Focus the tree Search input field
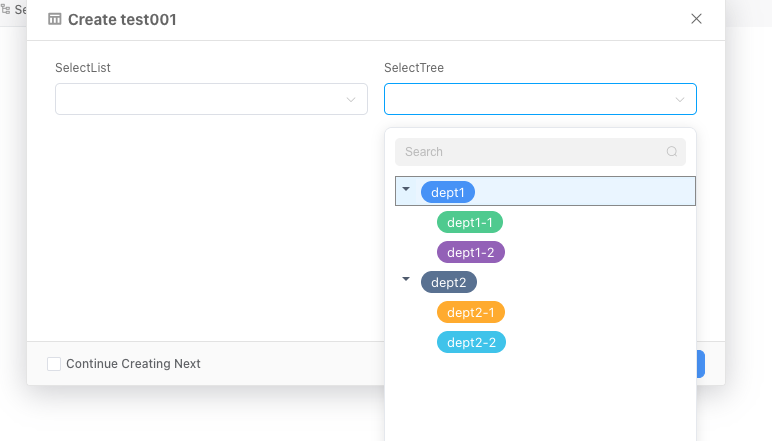This screenshot has height=441, width=772. coord(530,152)
